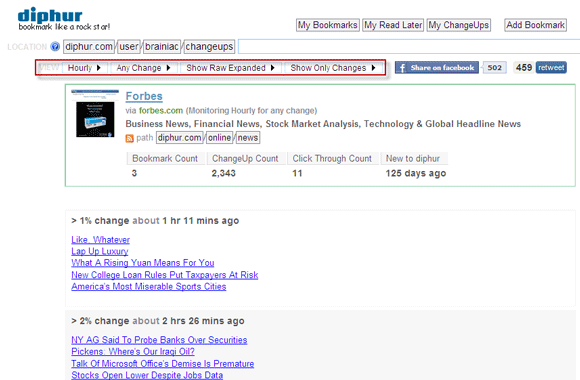This screenshot has width=580, height=380.
Task: Click the changeups location breadcrumb
Action: 209,47
